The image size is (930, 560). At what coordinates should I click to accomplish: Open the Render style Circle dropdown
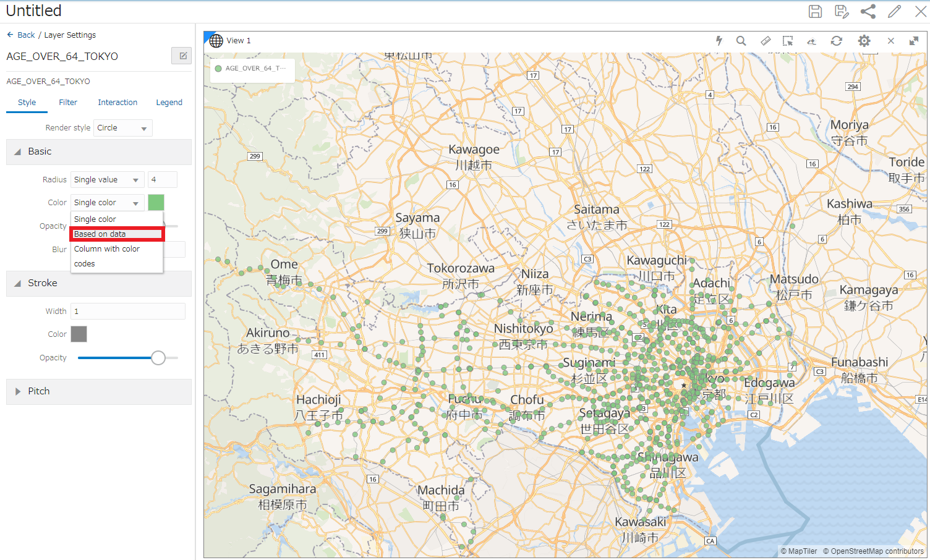pos(122,128)
